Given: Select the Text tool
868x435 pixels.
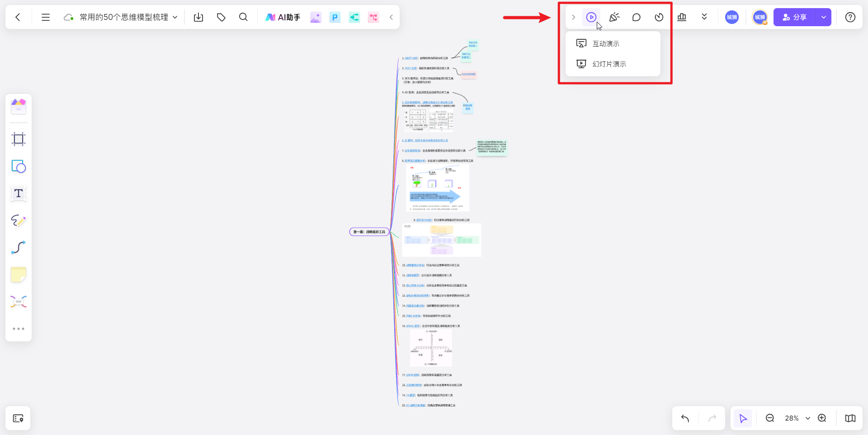Looking at the screenshot, I should (x=19, y=193).
